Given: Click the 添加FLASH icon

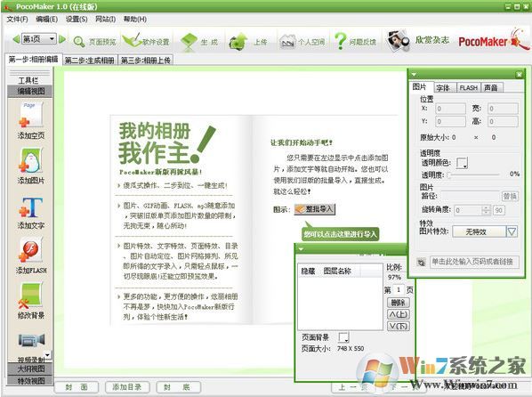Looking at the screenshot, I should pyautogui.click(x=31, y=250).
